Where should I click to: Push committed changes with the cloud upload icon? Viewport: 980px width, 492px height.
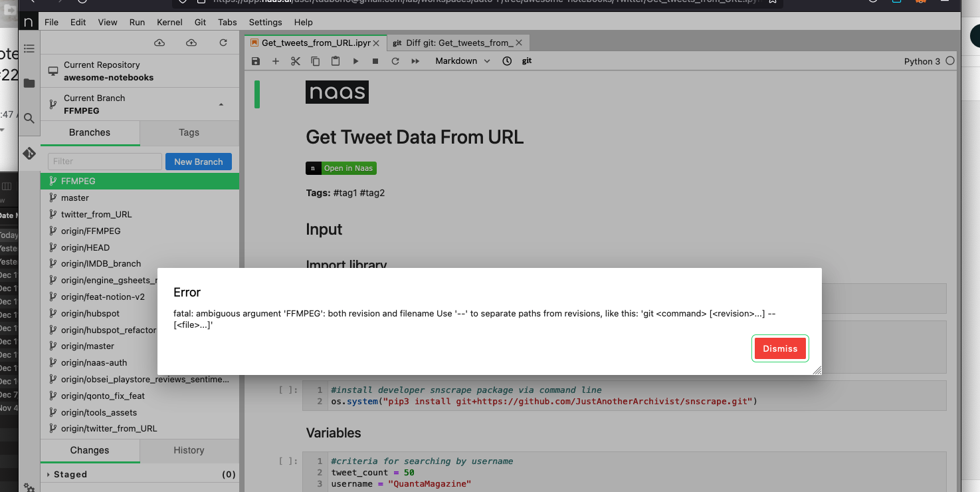(191, 42)
